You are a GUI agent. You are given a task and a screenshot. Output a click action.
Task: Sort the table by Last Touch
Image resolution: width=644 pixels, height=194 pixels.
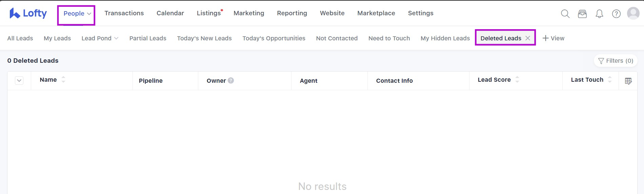[610, 80]
